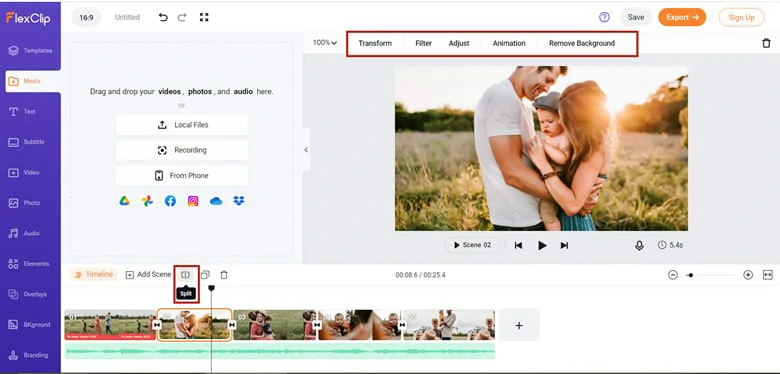Screen dimensions: 780x374
Task: Click the Save button
Action: click(x=636, y=17)
